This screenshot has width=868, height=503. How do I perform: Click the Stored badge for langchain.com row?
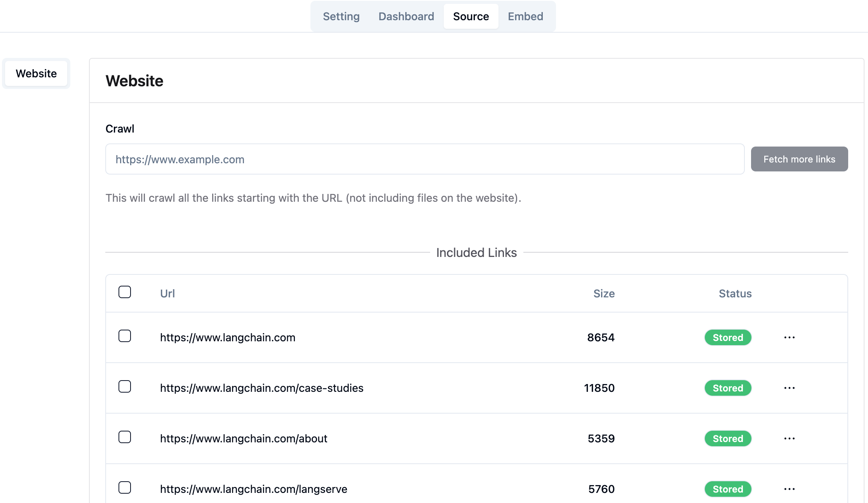tap(728, 337)
